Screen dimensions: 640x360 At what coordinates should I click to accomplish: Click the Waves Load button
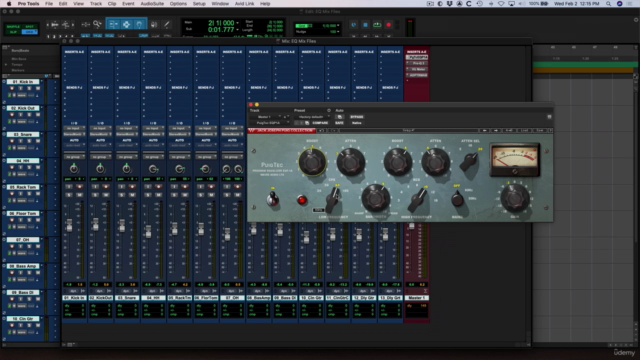point(524,131)
